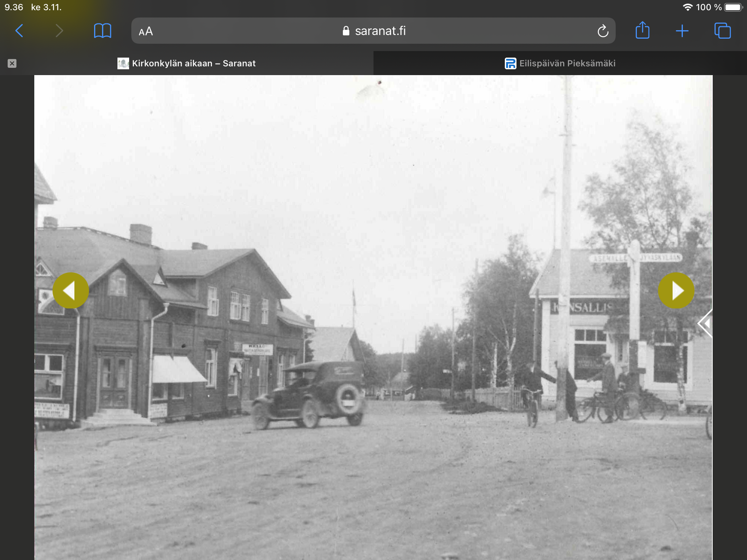Image resolution: width=747 pixels, height=560 pixels.
Task: Close the Kirkonkylän aikaan tab
Action: pyautogui.click(x=12, y=63)
